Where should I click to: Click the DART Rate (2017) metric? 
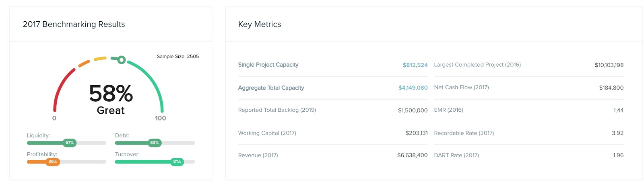[x=456, y=155]
